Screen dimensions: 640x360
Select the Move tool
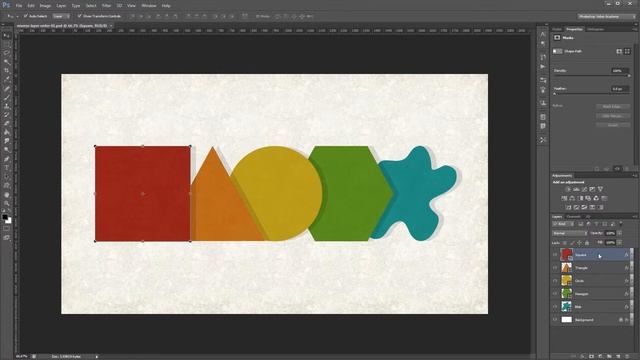tap(7, 36)
